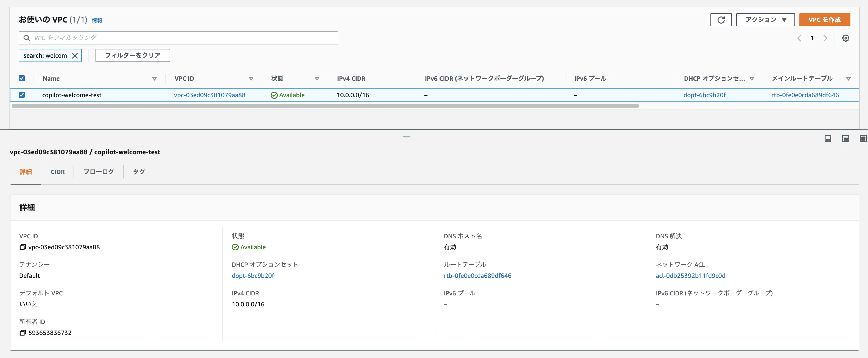Screen dimensions: 868x358
Task: Sort by VPC ID column arrow
Action: coord(251,79)
